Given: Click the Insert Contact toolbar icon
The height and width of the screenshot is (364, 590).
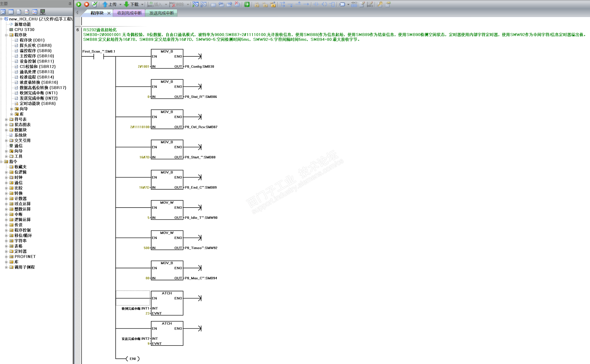Looking at the screenshot, I should click(316, 4).
